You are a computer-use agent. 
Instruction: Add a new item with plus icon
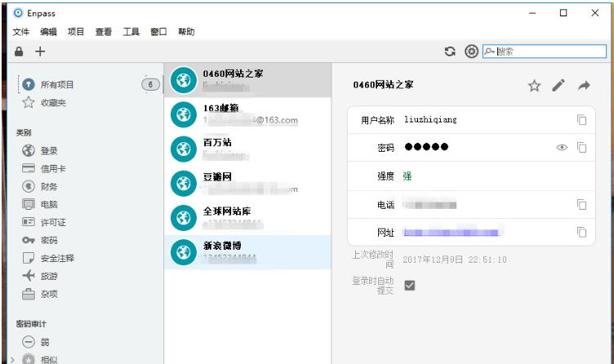click(40, 51)
